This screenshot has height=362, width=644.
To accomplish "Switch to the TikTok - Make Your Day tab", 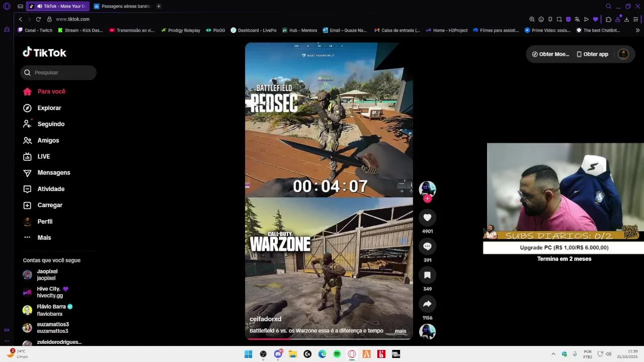I will pos(57,6).
